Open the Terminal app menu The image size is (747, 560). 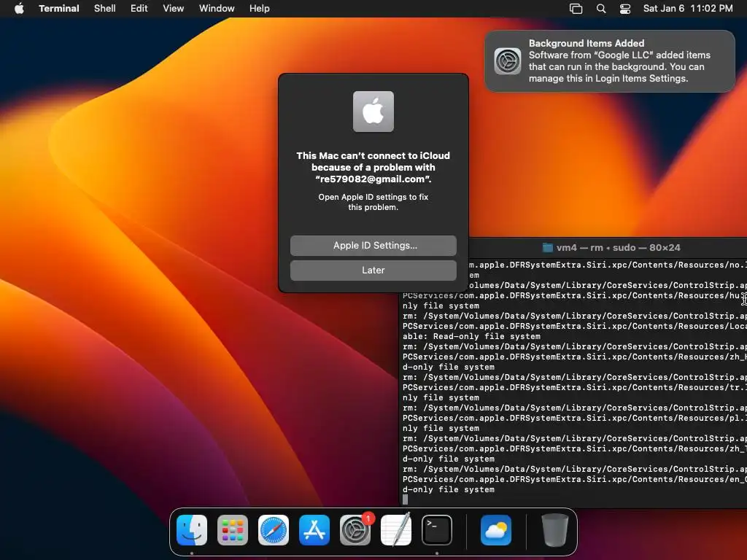59,9
